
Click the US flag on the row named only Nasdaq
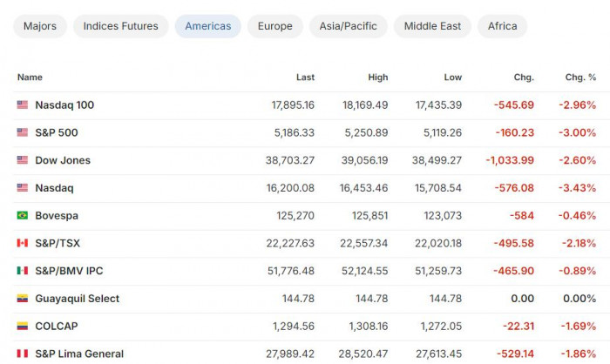pyautogui.click(x=23, y=187)
